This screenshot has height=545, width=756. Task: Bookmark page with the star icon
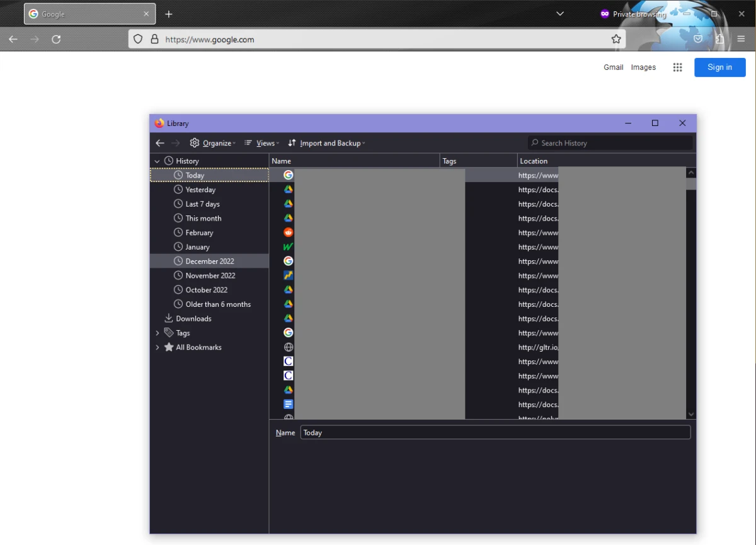click(x=616, y=39)
